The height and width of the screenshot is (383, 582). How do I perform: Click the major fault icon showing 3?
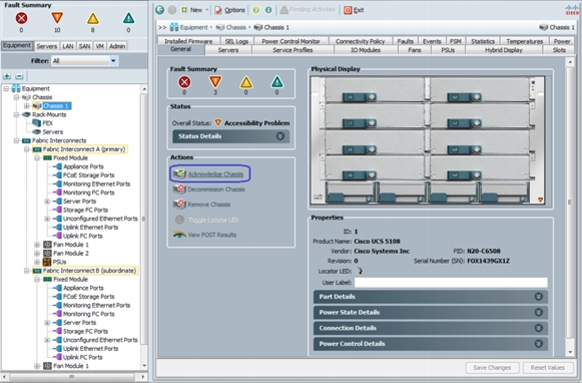(215, 82)
